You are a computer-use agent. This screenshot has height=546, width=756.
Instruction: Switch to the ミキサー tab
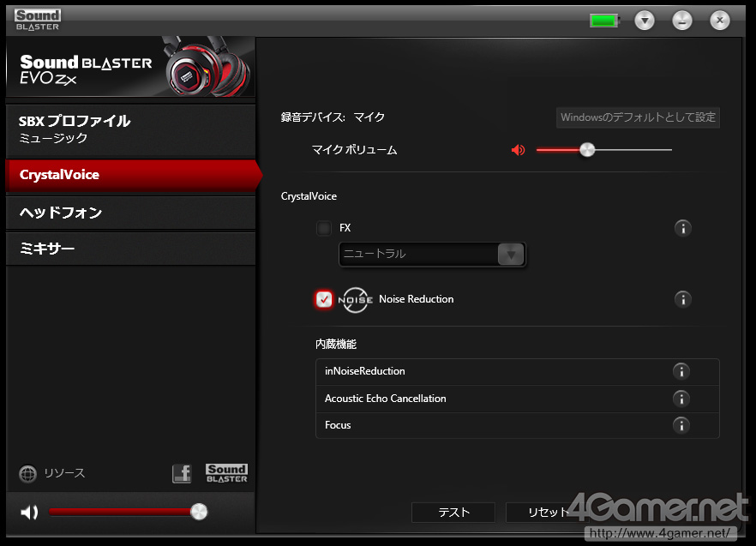click(130, 249)
